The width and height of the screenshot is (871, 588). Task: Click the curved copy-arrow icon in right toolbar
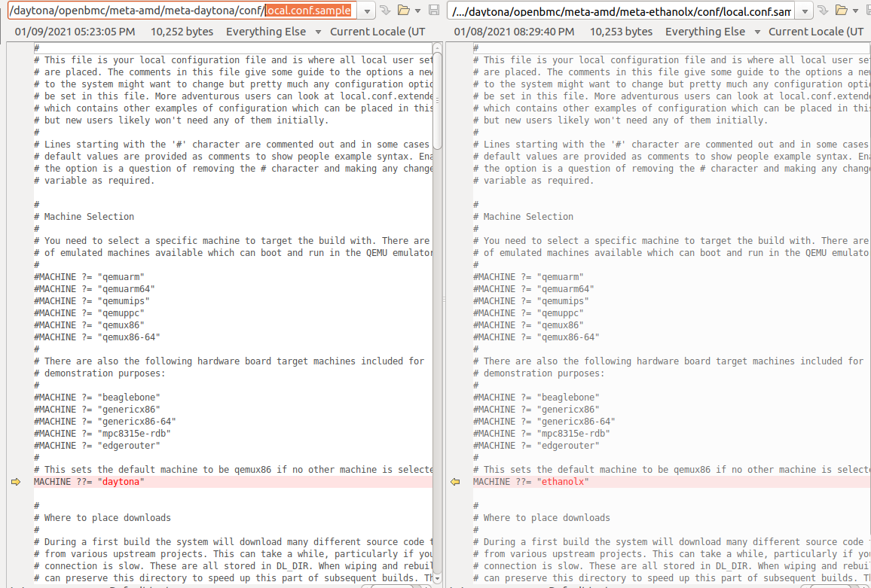pyautogui.click(x=823, y=11)
